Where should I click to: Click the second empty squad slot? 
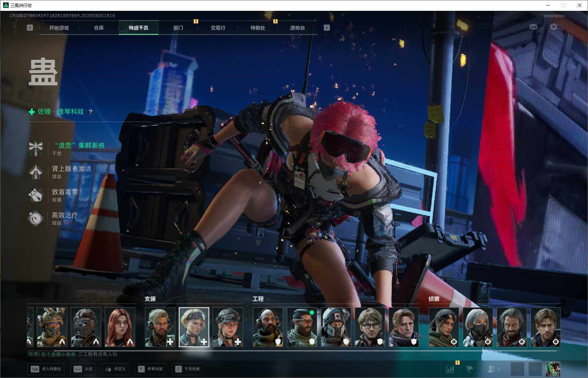pyautogui.click(x=535, y=369)
